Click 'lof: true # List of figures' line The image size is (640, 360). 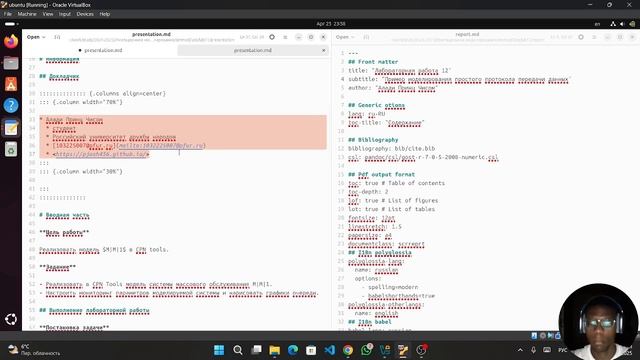pyautogui.click(x=393, y=200)
